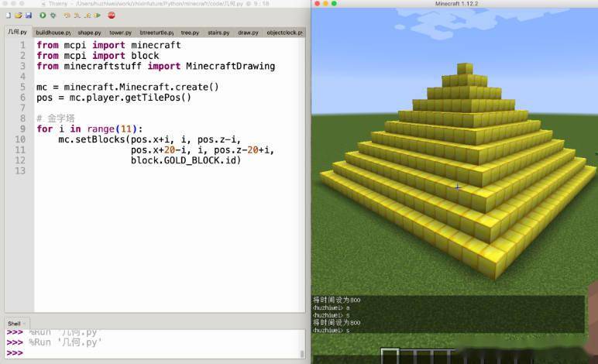The width and height of the screenshot is (598, 364).
Task: Click the crosshair in the Minecraft view
Action: (457, 187)
